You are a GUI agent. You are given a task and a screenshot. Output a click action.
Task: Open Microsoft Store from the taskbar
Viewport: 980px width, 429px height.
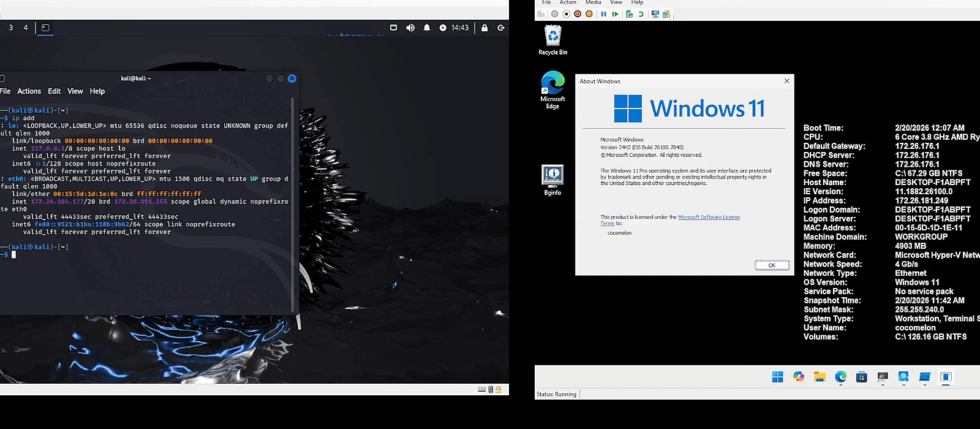pos(861,377)
